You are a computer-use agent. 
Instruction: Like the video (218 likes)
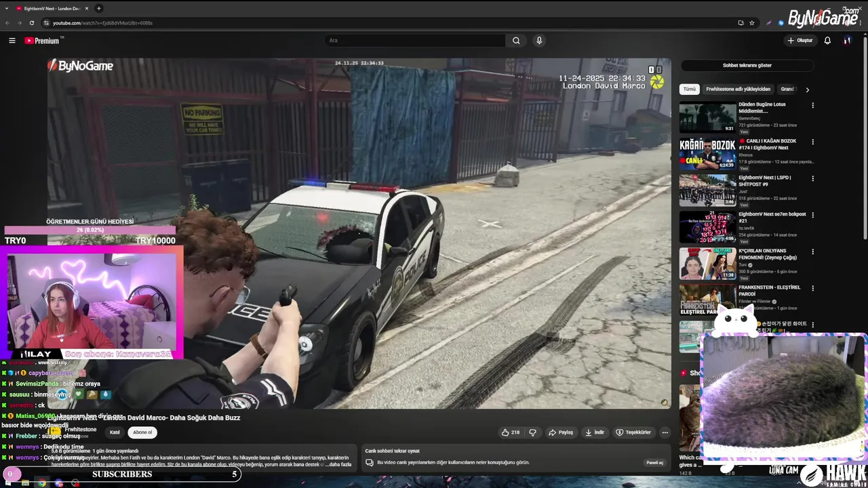tap(510, 432)
